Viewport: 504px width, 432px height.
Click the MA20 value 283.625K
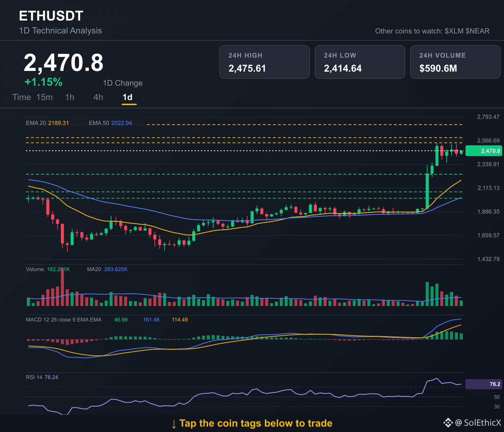click(x=116, y=269)
